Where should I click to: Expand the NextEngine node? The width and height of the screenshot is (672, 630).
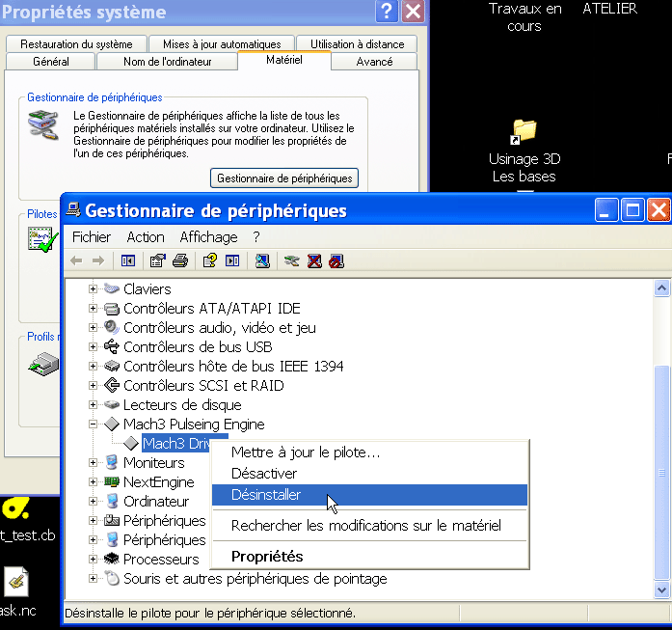93,482
